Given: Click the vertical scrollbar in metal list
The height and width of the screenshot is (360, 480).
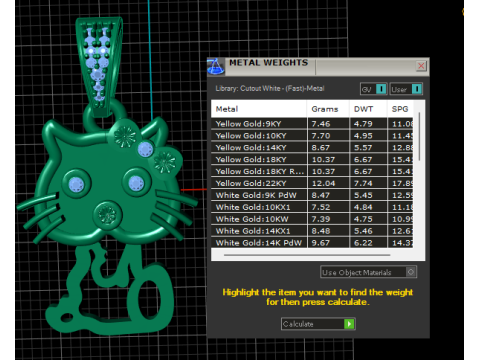Looking at the screenshot, I should tap(419, 137).
